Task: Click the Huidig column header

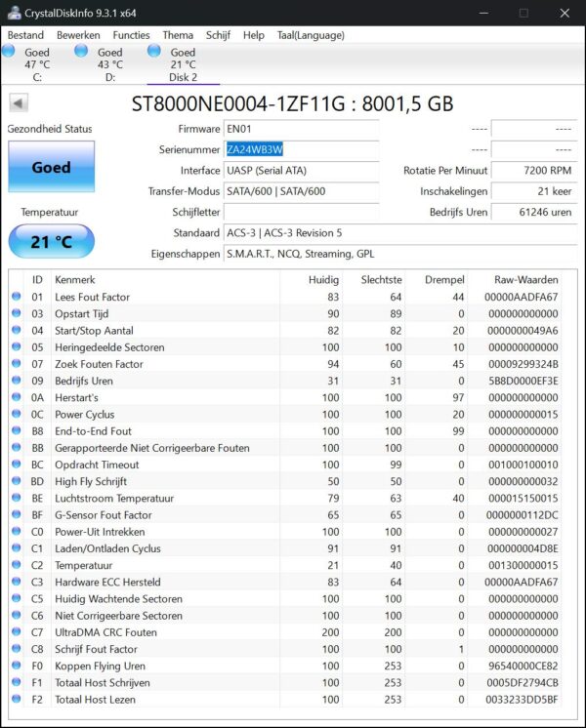Action: [323, 279]
